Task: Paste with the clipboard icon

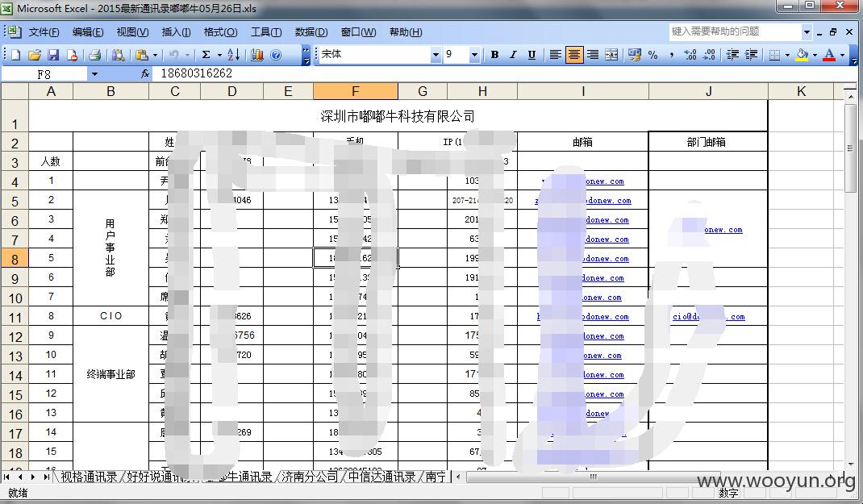Action: [x=141, y=55]
